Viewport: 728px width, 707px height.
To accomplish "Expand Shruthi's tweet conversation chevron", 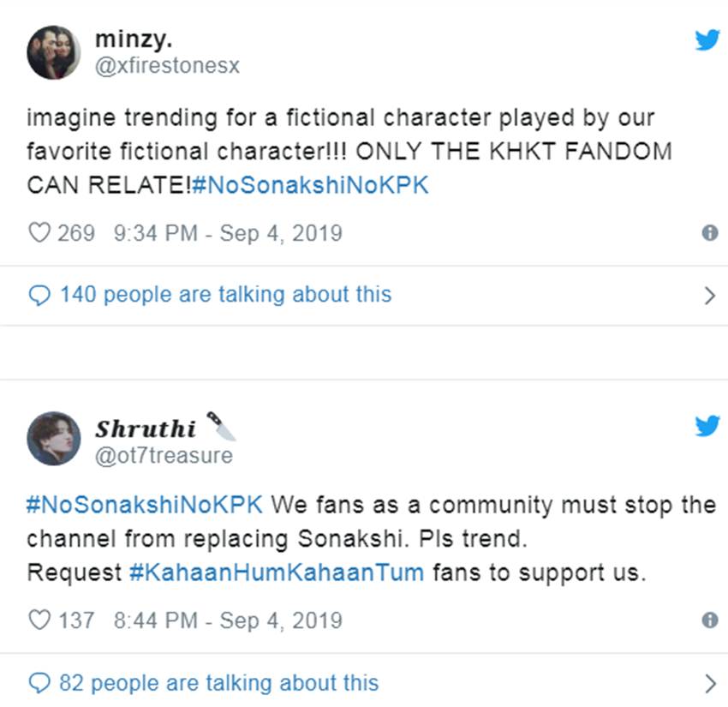I will click(709, 683).
